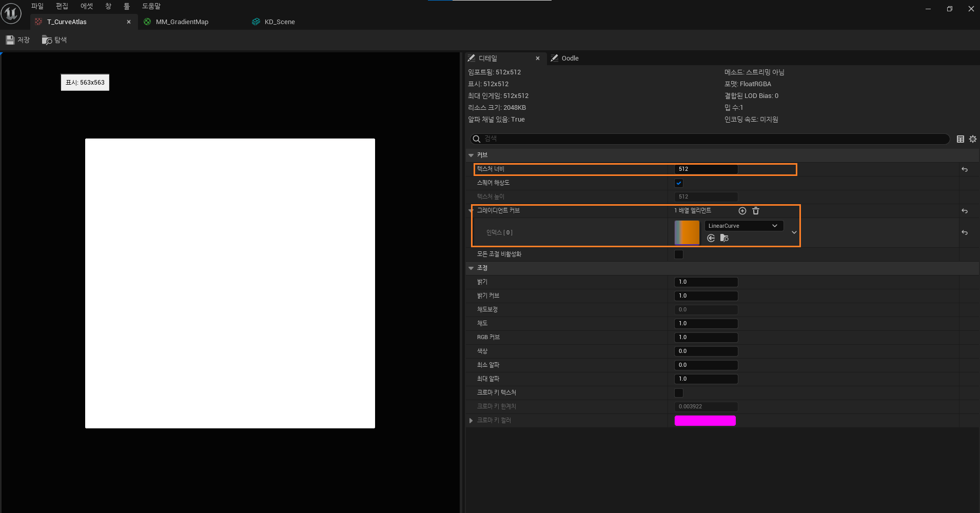Uncheck the 스퀘어 해상도 checkbox
The image size is (980, 513).
pos(679,183)
